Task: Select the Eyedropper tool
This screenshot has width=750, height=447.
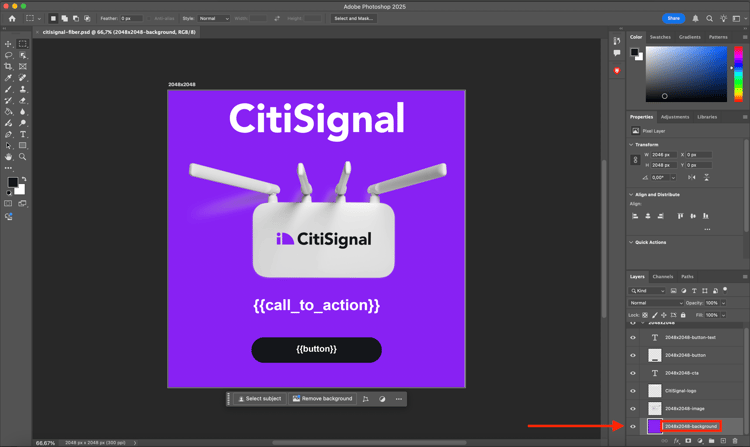Action: click(x=8, y=78)
